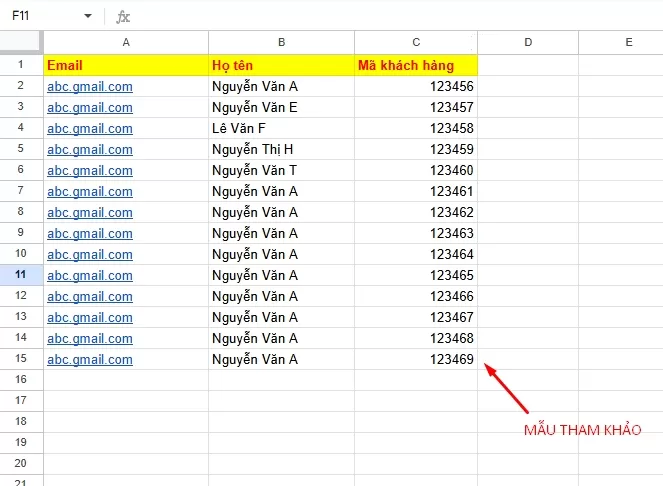Select row 20 header

tap(21, 464)
